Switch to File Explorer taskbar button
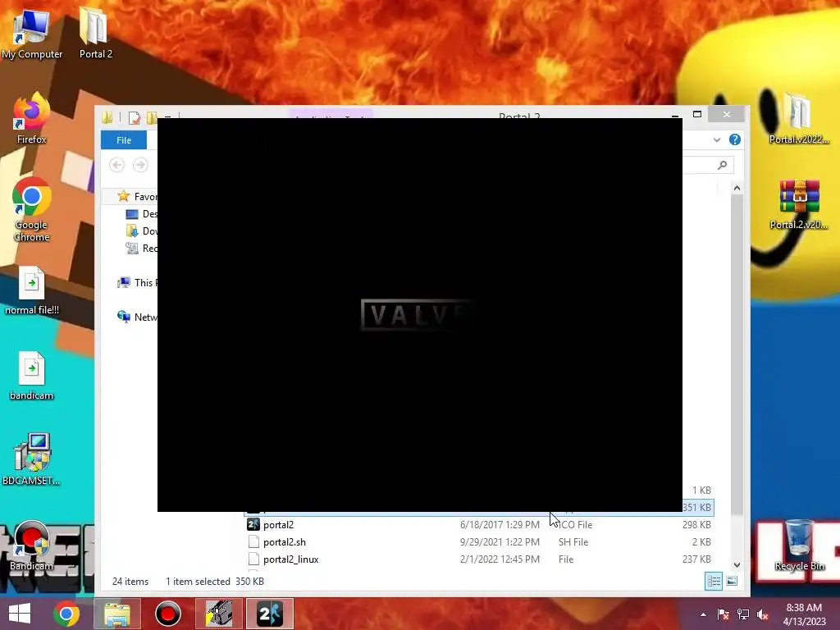 117,614
